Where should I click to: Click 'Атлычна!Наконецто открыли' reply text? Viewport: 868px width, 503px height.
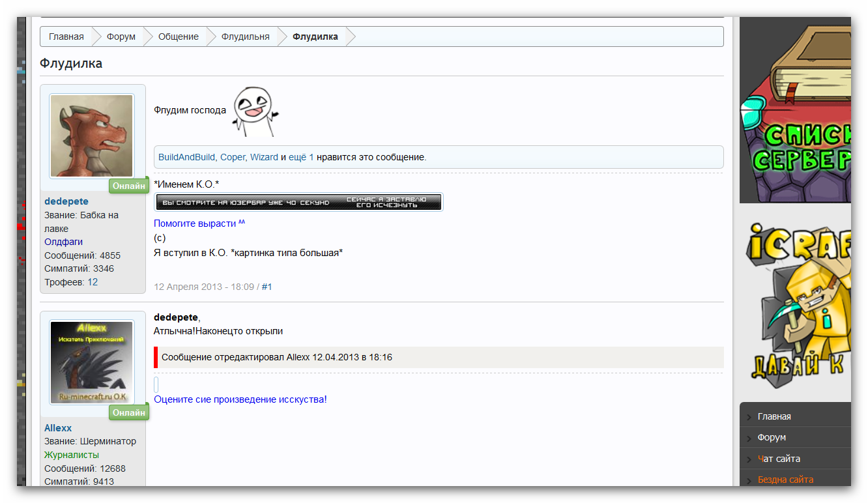(x=218, y=331)
